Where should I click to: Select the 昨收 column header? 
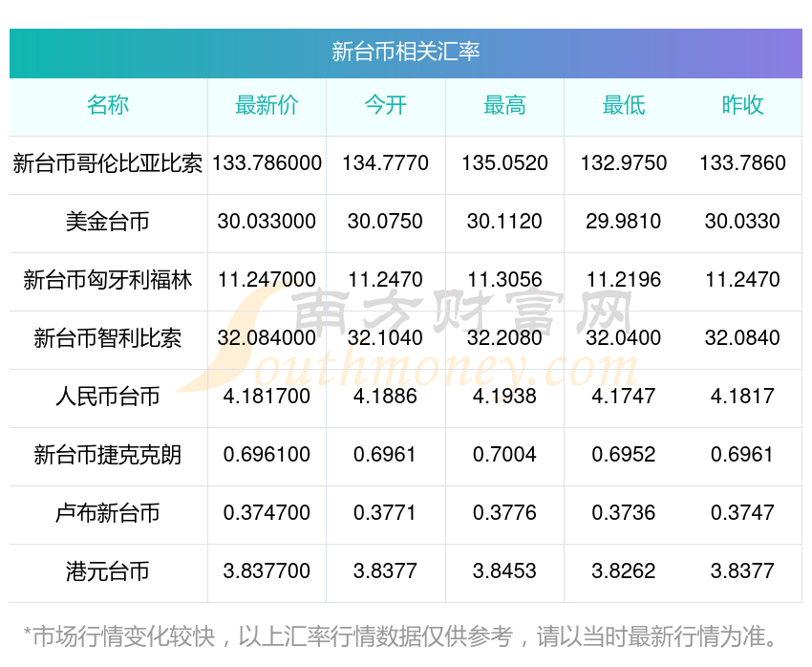pos(742,105)
